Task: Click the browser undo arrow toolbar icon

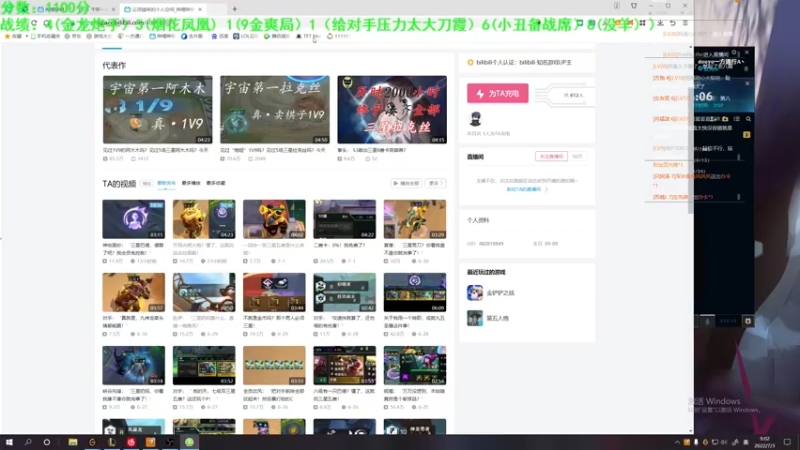Action: click(672, 23)
